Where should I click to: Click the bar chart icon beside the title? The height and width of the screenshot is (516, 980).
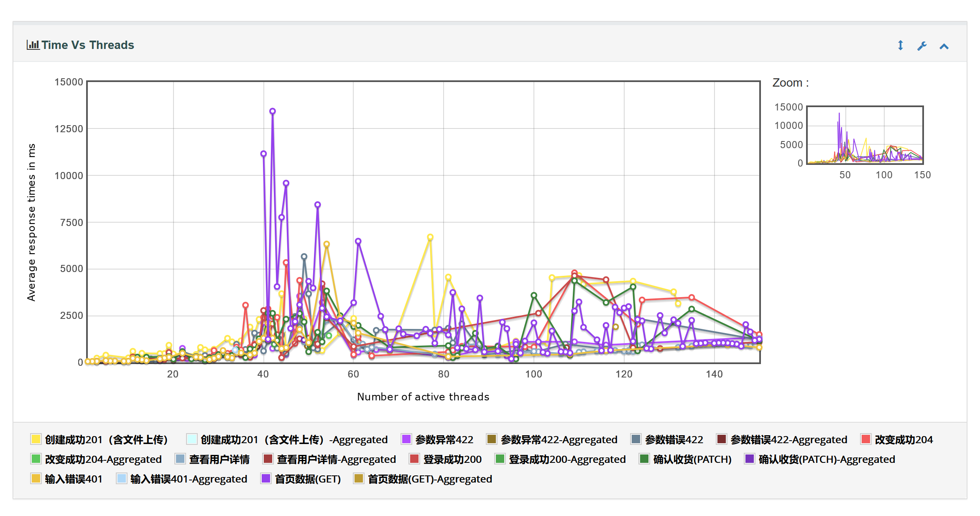(x=33, y=44)
